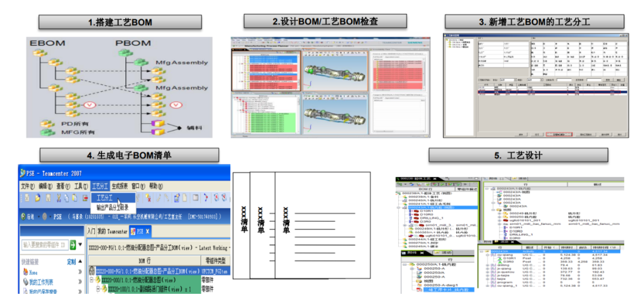The image size is (644, 307).
Task: Select D3R0 in the left process tree
Action: point(425,221)
